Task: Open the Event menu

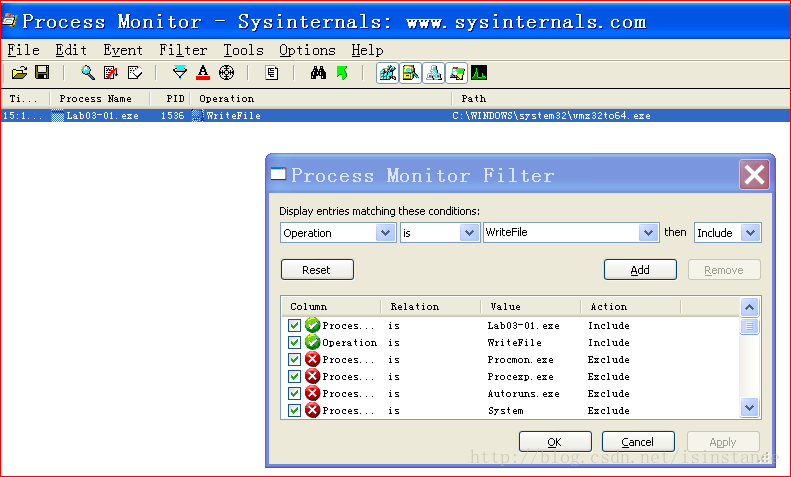Action: pos(123,50)
